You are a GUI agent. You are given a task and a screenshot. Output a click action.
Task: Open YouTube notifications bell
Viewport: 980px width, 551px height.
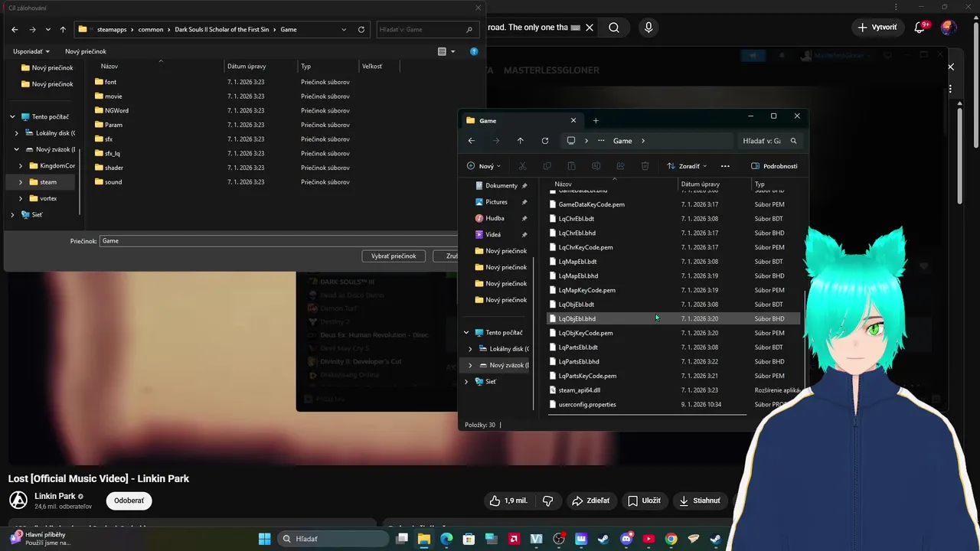[920, 28]
